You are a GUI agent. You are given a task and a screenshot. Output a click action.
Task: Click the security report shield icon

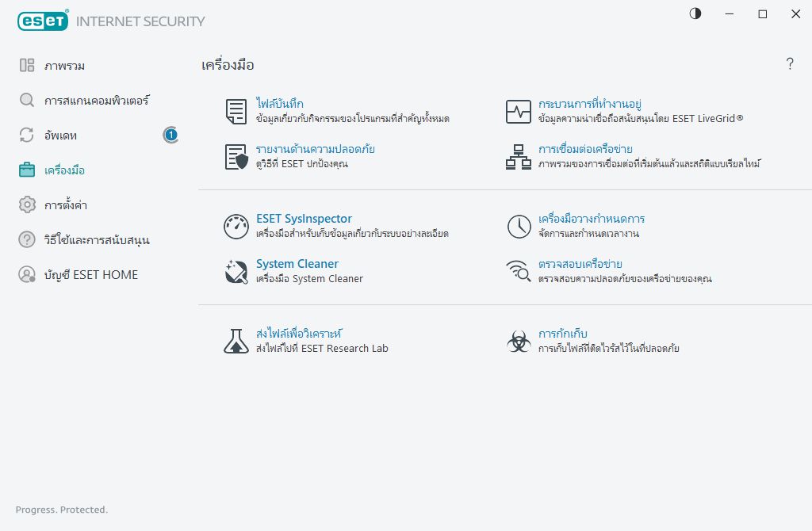click(236, 157)
